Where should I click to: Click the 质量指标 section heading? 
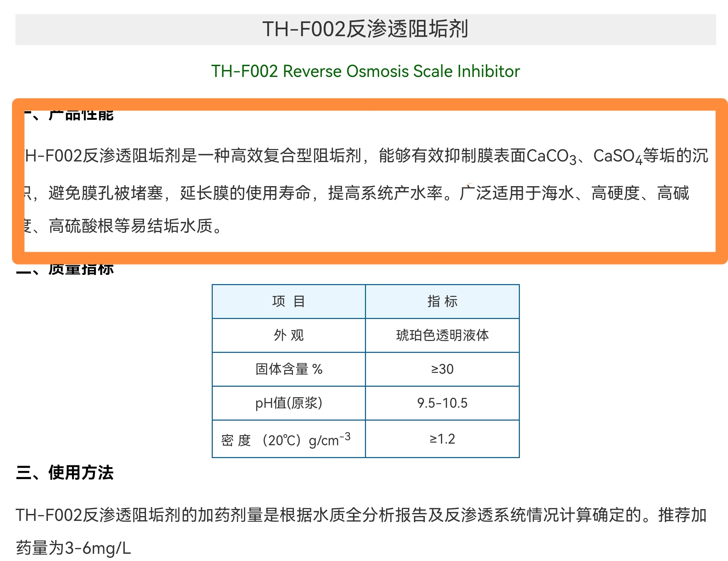(81, 269)
